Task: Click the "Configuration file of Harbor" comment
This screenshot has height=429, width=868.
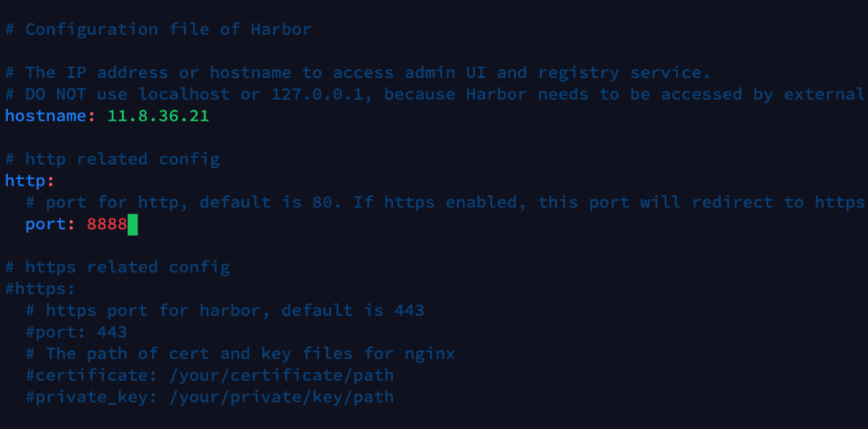Action: pos(158,30)
